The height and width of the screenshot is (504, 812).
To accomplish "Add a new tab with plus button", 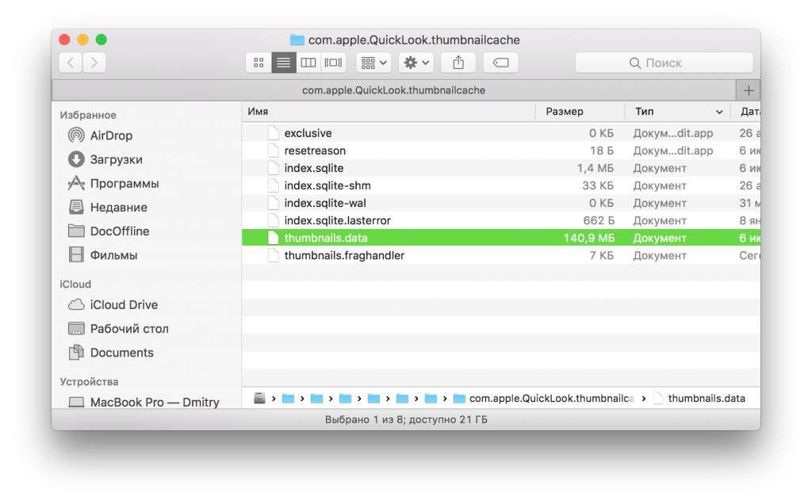I will [x=749, y=90].
